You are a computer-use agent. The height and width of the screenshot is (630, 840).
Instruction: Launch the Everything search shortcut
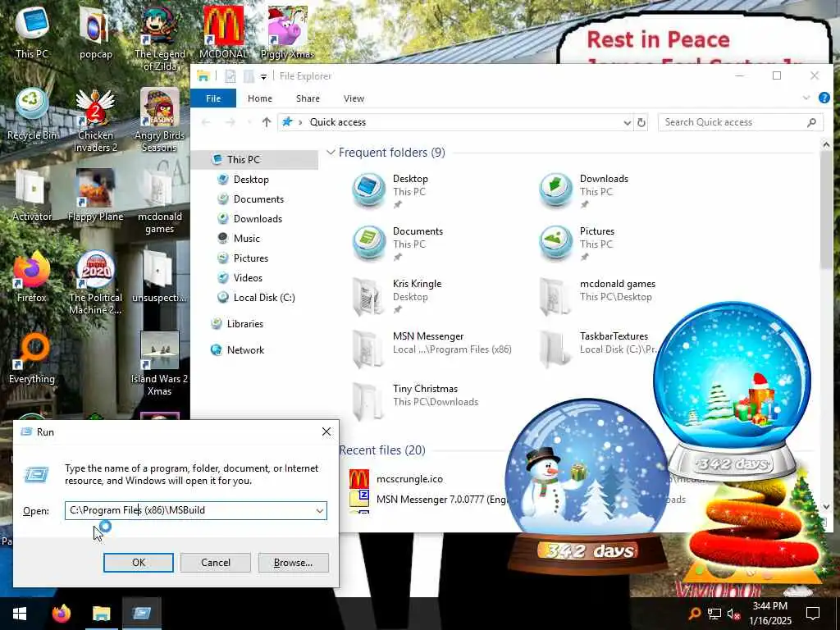(x=32, y=358)
